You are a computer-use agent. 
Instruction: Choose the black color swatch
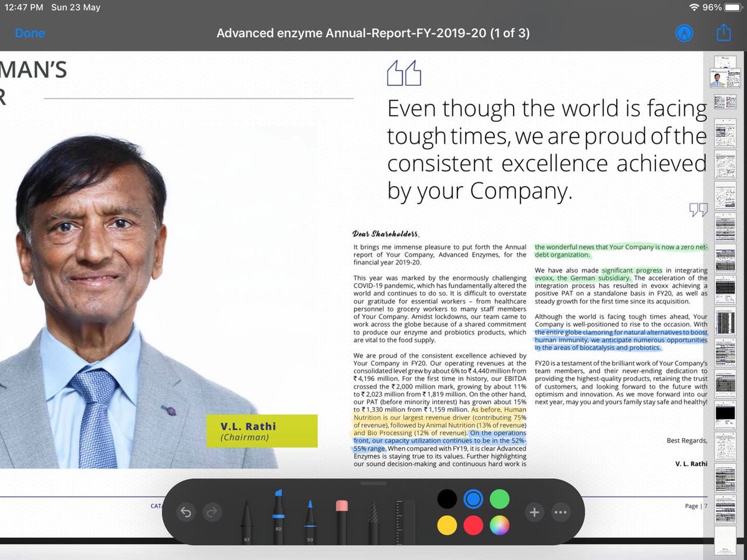pos(447,498)
